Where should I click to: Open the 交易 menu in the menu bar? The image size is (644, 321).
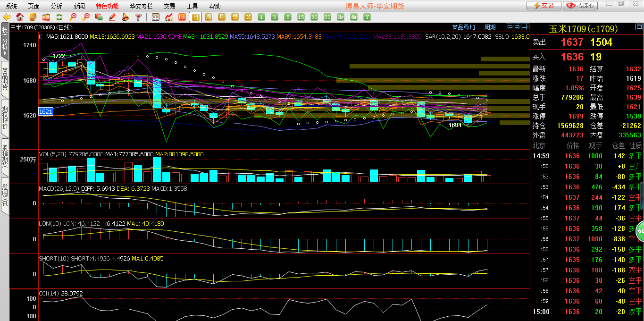[x=170, y=6]
